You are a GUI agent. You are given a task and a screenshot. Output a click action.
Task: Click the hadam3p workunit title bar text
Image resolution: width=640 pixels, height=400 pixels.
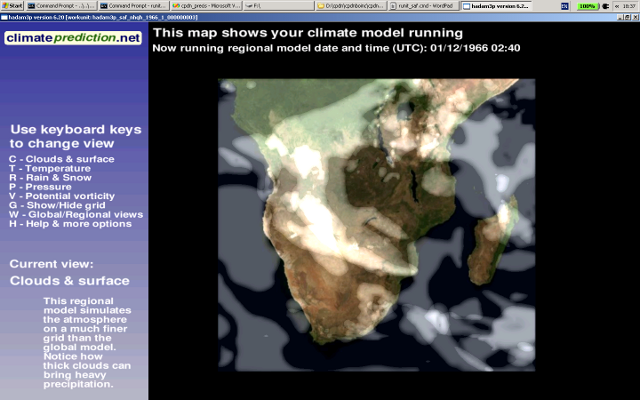(103, 17)
